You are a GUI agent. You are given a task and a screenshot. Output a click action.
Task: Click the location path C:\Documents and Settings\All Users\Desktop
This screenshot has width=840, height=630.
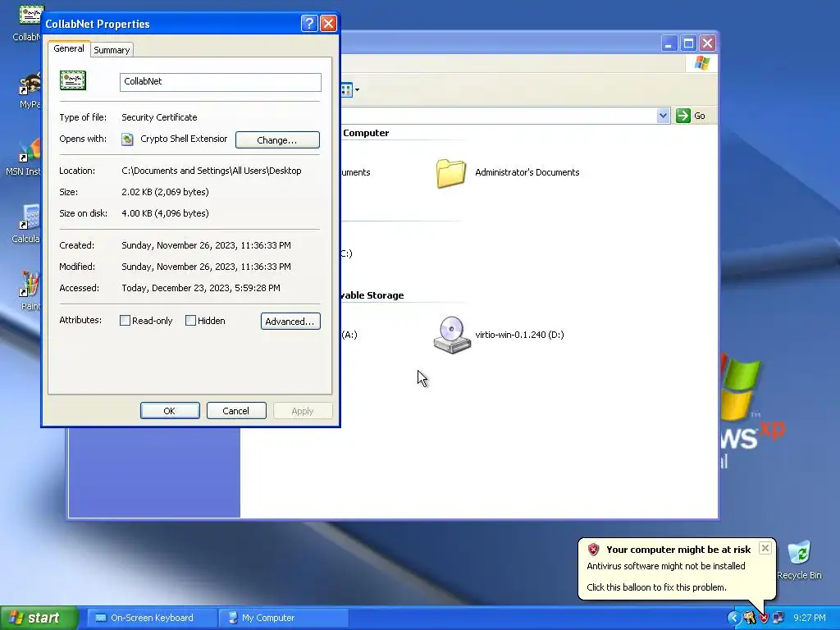point(211,171)
